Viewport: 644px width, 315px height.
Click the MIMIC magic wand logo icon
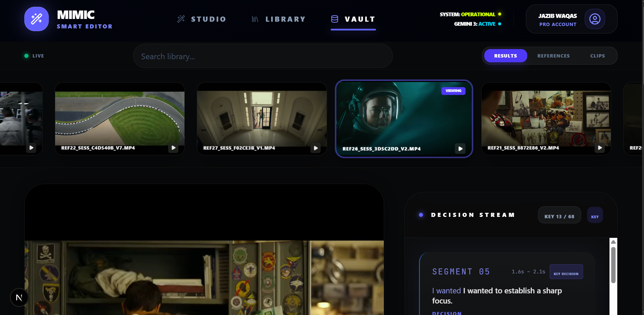(x=37, y=19)
